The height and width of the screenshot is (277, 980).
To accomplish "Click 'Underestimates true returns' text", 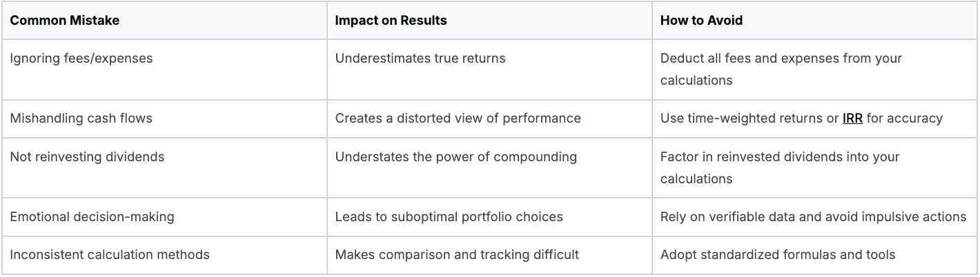I will click(420, 59).
